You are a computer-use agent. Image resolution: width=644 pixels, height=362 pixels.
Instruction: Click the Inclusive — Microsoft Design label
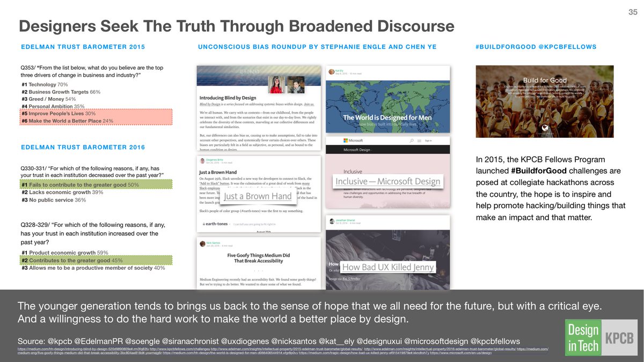coord(387,181)
